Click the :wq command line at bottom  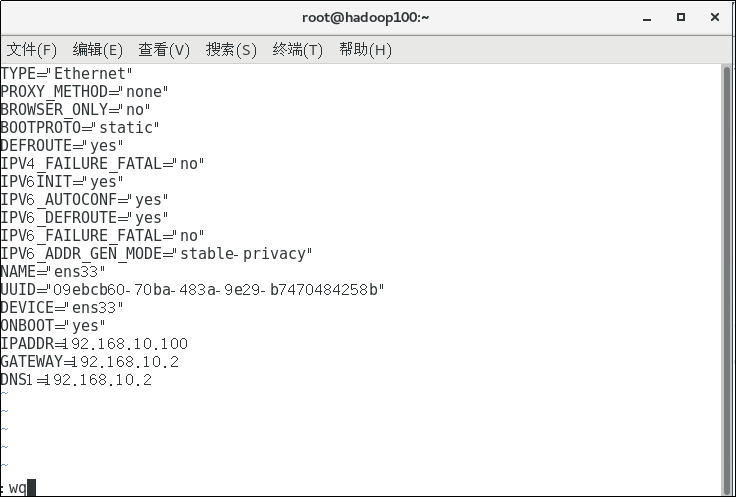click(x=18, y=488)
